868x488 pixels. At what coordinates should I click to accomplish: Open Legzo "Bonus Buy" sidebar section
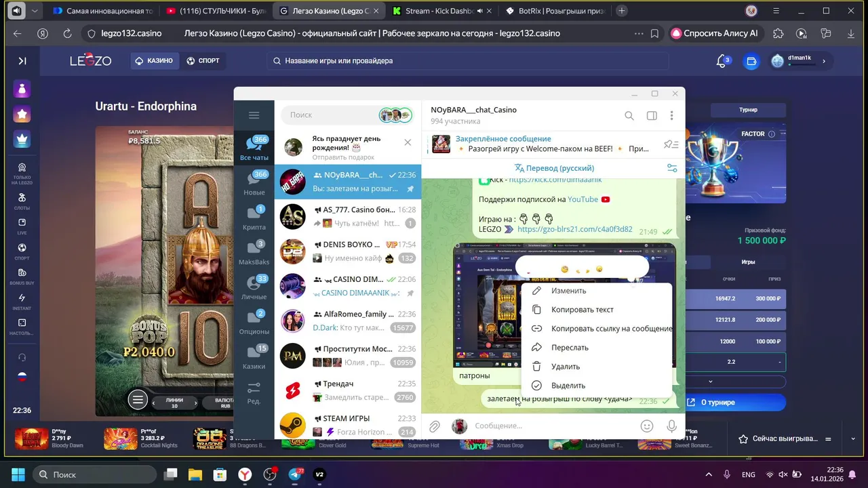point(22,276)
